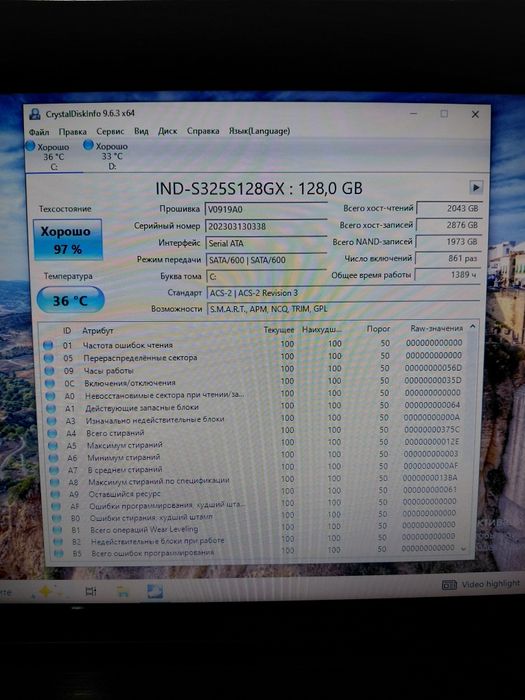Click status dot for attribute 0C
Viewport: 525px width, 700px height.
coord(50,383)
